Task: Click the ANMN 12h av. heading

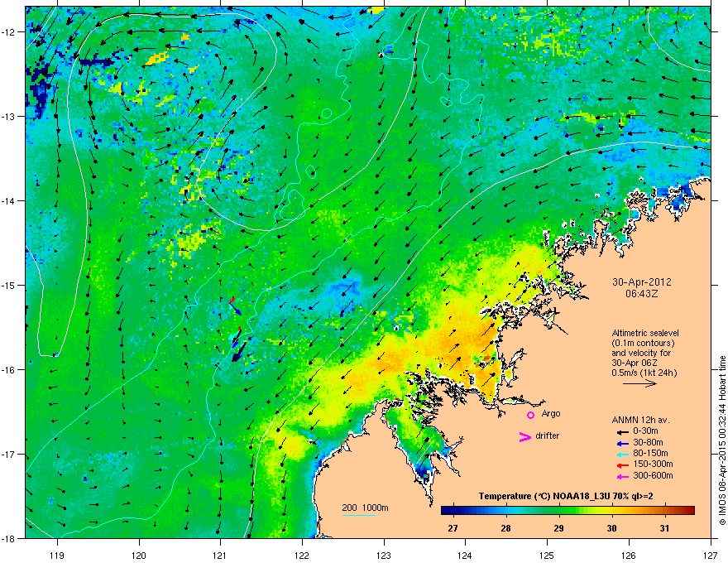Action: point(640,420)
